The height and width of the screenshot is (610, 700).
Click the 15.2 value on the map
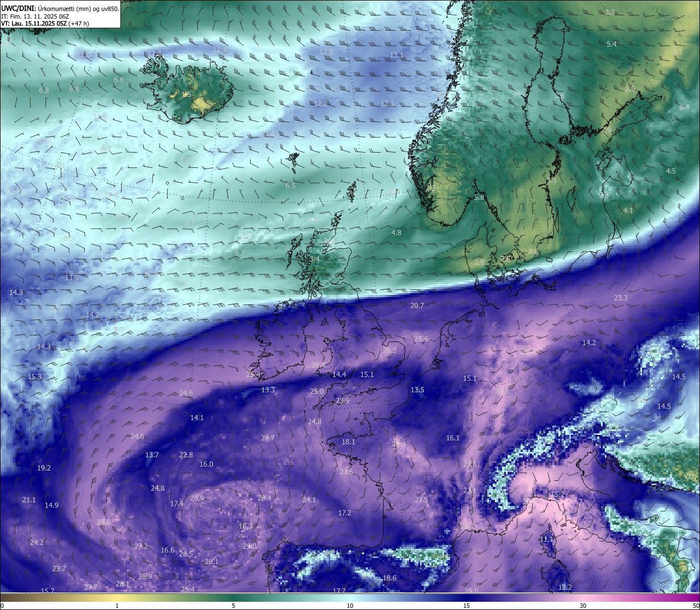[x=557, y=494]
